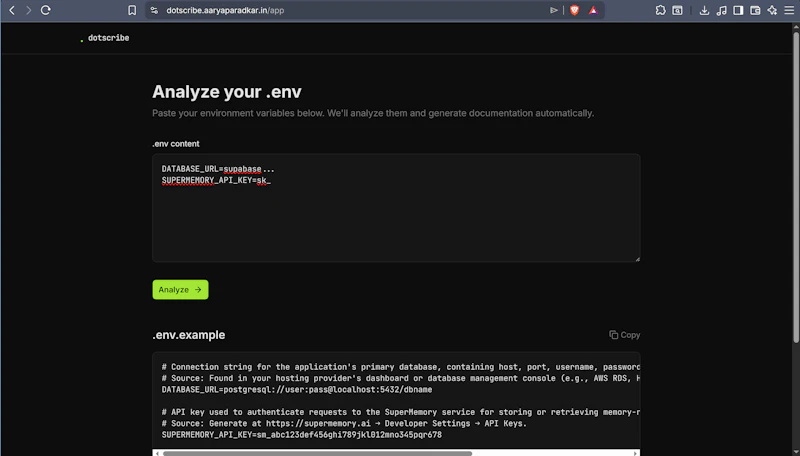800x456 pixels.
Task: Click the arrow icon on Analyze button
Action: 198,290
